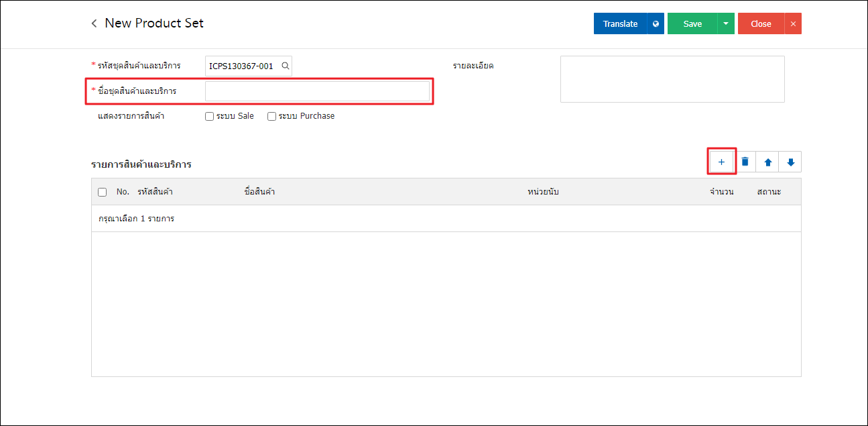Click the หน่วยนับ column header
Image resolution: width=868 pixels, height=426 pixels.
point(543,192)
